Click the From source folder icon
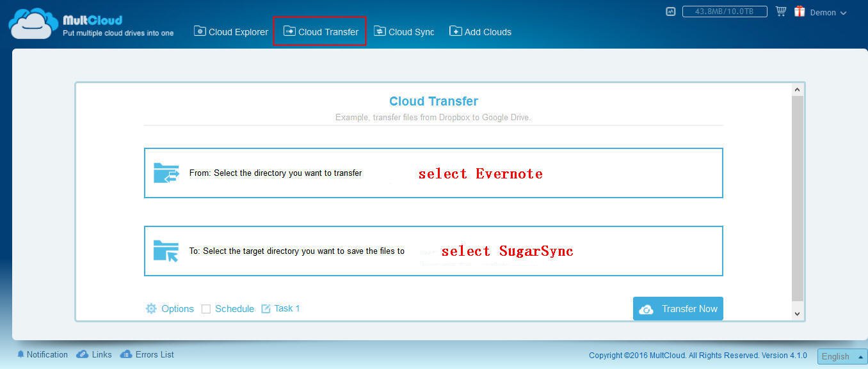The width and height of the screenshot is (868, 369). coord(166,173)
